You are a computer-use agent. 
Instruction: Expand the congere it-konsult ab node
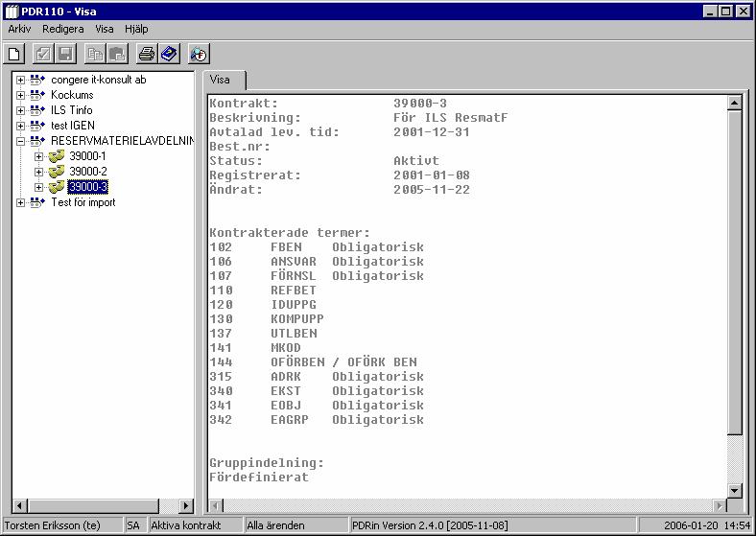20,80
